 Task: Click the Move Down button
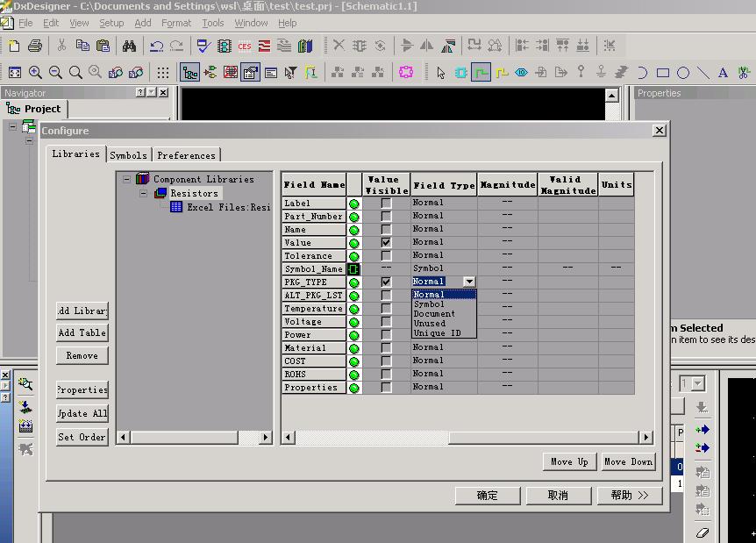(x=628, y=462)
